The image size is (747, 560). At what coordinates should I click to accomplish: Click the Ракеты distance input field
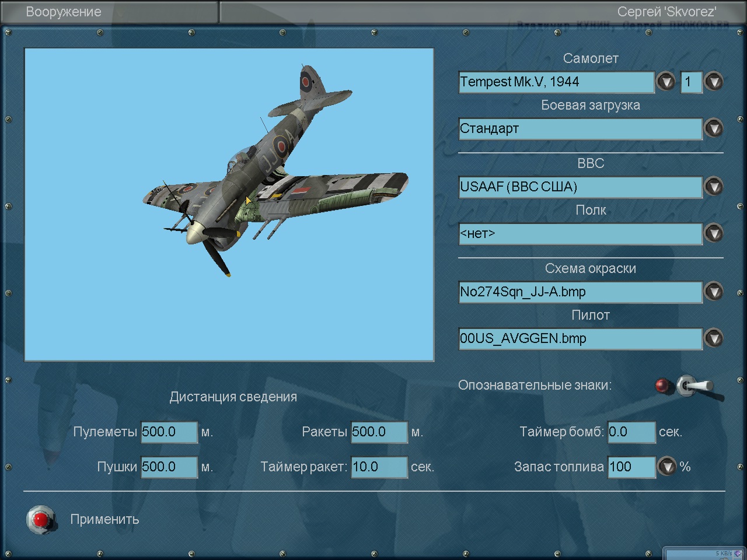(x=379, y=432)
